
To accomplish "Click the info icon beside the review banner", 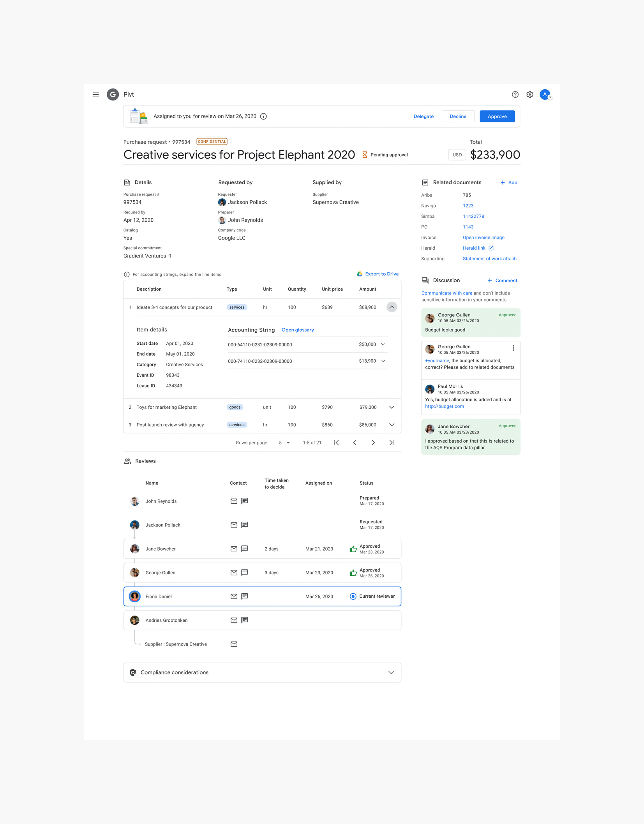I will 263,116.
